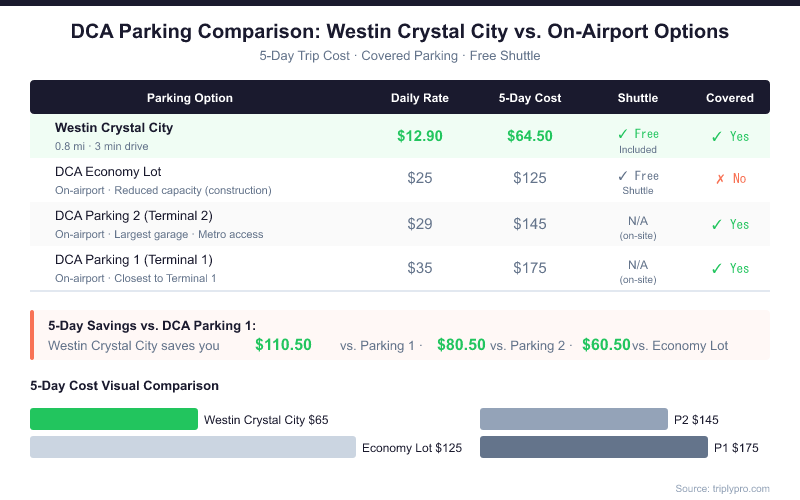Select the DCA Parking 2 (Terminal 2) row name
This screenshot has width=800, height=500.
134,215
